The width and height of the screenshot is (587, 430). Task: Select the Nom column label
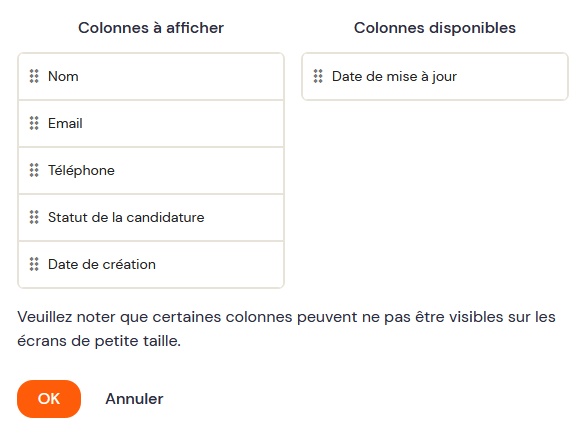(x=63, y=76)
